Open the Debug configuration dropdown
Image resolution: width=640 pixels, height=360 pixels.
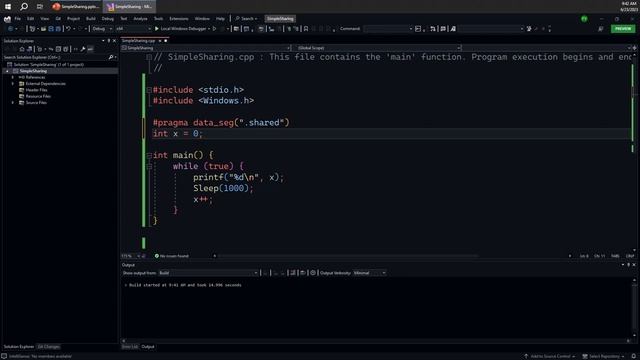[x=102, y=29]
